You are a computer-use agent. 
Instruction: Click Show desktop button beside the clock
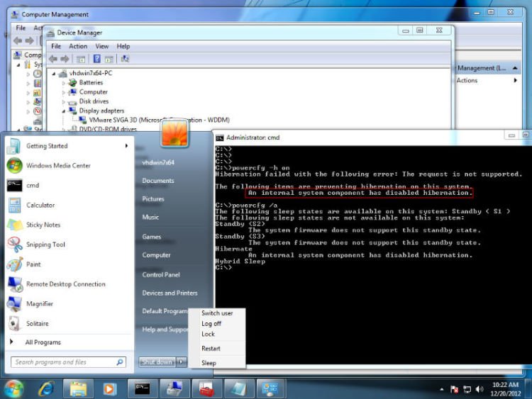click(528, 388)
